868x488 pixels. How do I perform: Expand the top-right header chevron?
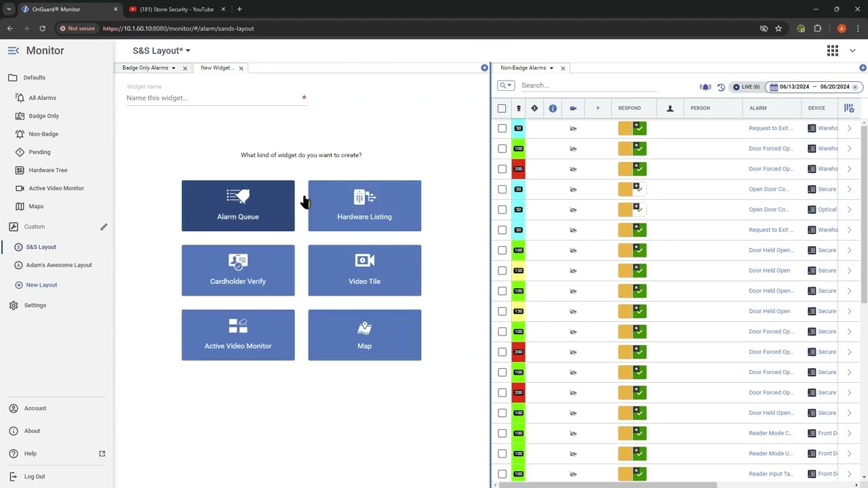point(852,51)
